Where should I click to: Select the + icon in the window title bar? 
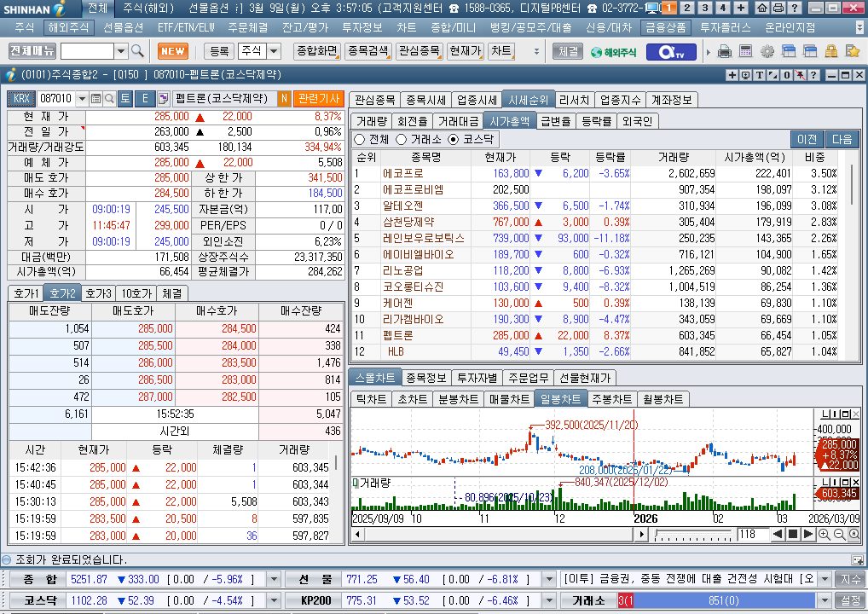[x=732, y=75]
